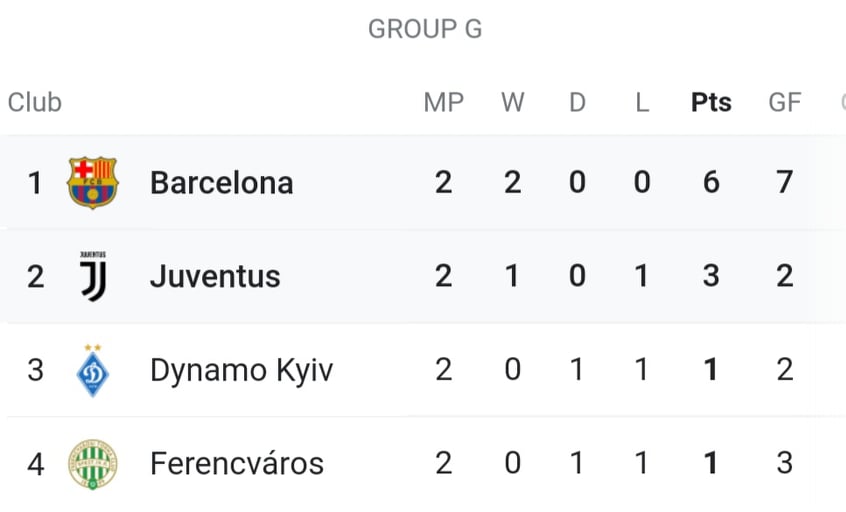The width and height of the screenshot is (846, 512).
Task: Click the Barcelona club crest
Action: click(93, 183)
